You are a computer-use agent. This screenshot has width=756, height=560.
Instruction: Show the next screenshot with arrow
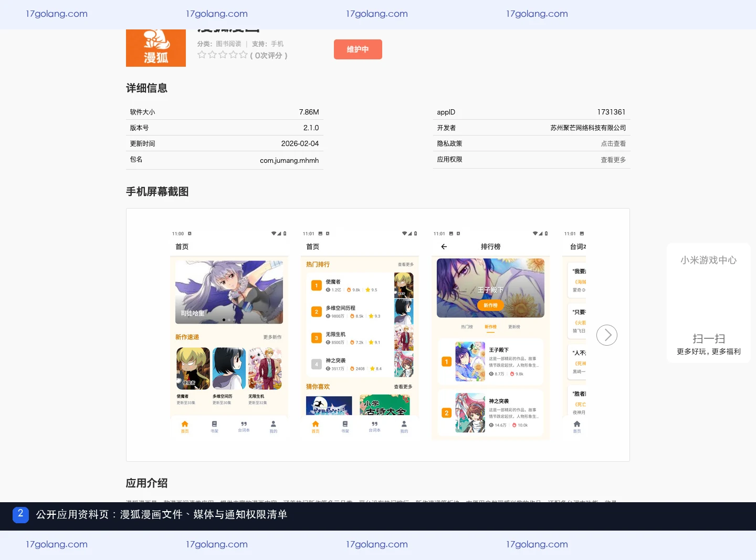[x=607, y=335]
